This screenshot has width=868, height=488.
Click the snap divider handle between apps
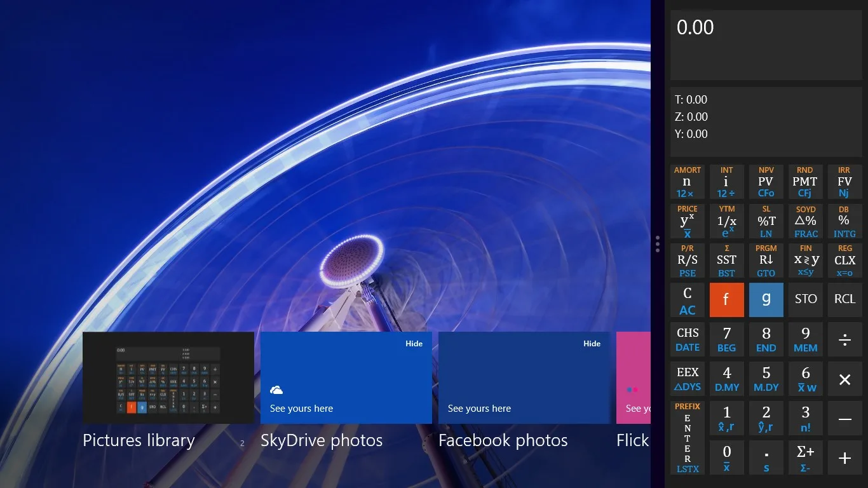(x=658, y=244)
